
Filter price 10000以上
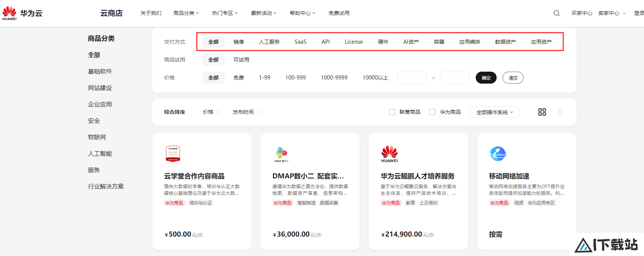pos(375,78)
